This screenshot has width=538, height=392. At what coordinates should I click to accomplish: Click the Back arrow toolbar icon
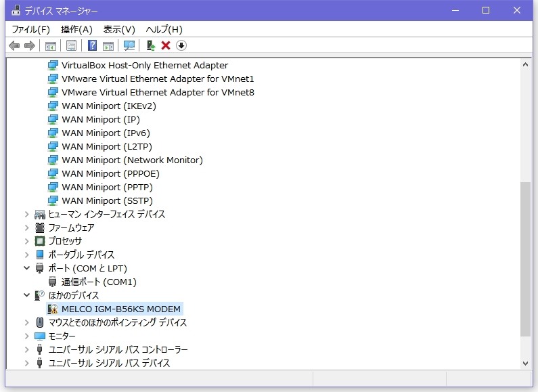pyautogui.click(x=14, y=45)
